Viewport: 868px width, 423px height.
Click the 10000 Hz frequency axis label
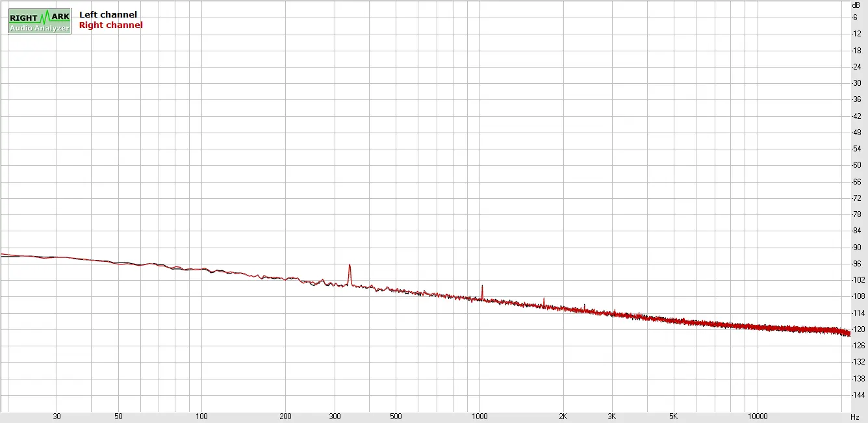[757, 417]
